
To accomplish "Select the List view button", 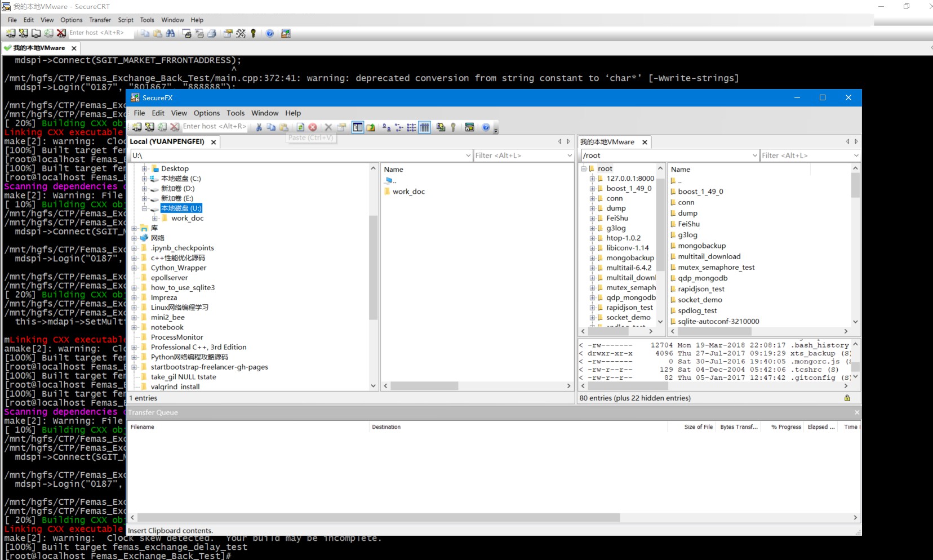I will [411, 127].
